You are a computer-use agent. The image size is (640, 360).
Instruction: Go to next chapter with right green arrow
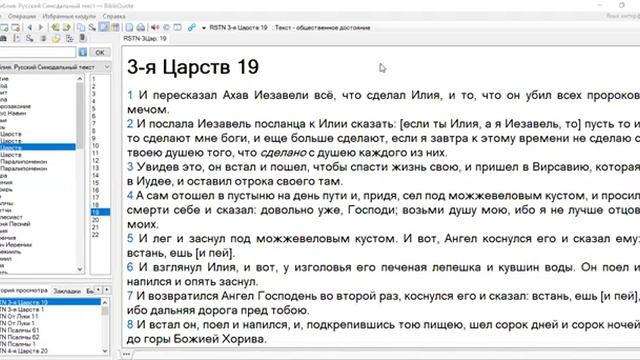click(x=67, y=27)
